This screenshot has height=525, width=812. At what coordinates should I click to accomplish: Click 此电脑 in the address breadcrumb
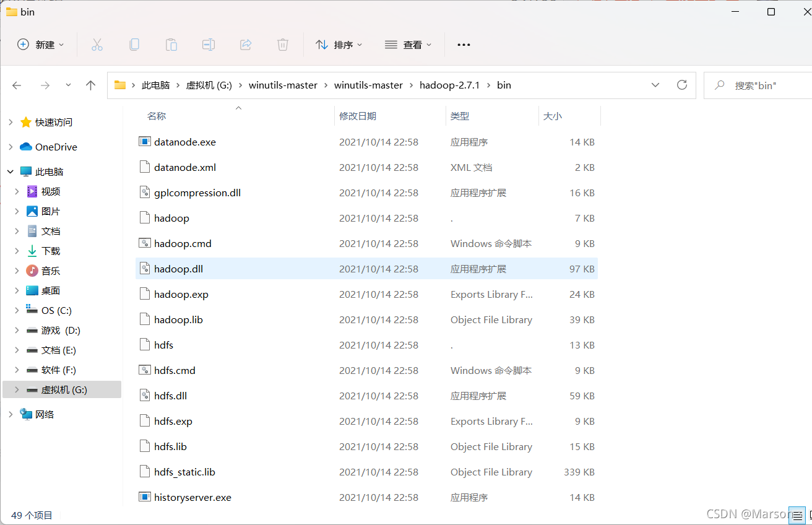[x=155, y=85]
